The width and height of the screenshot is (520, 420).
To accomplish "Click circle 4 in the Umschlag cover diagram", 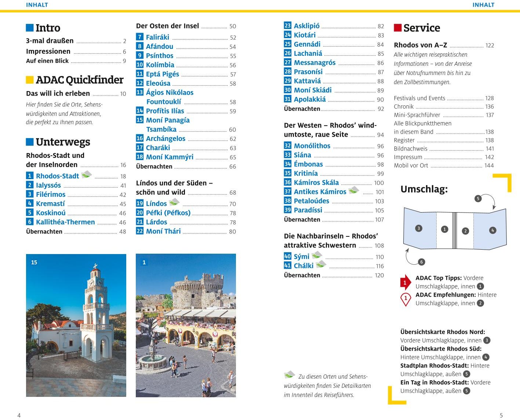I will click(x=492, y=230).
